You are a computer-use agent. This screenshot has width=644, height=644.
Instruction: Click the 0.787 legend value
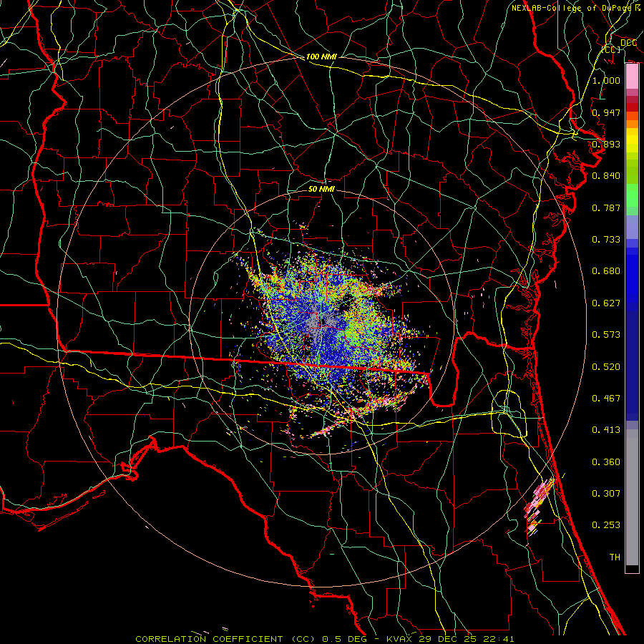606,208
